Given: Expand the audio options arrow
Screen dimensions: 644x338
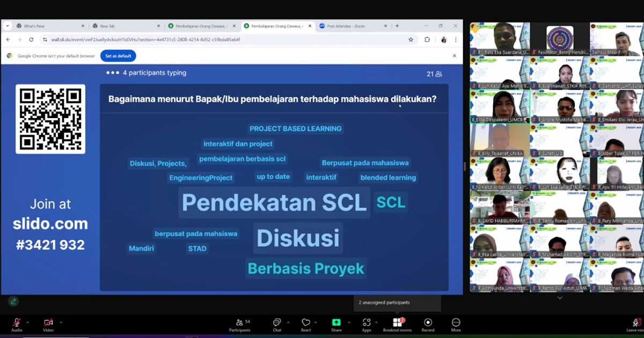Looking at the screenshot, I should point(27,322).
